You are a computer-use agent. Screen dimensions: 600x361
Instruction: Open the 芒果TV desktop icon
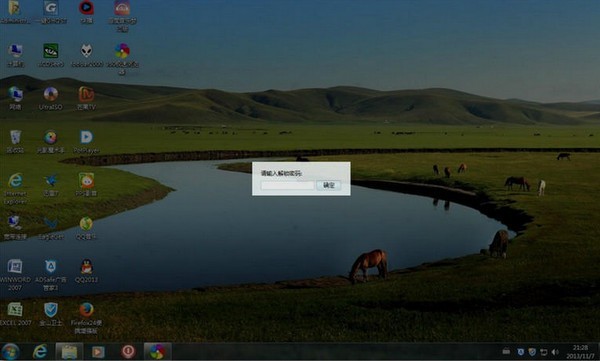(x=86, y=98)
